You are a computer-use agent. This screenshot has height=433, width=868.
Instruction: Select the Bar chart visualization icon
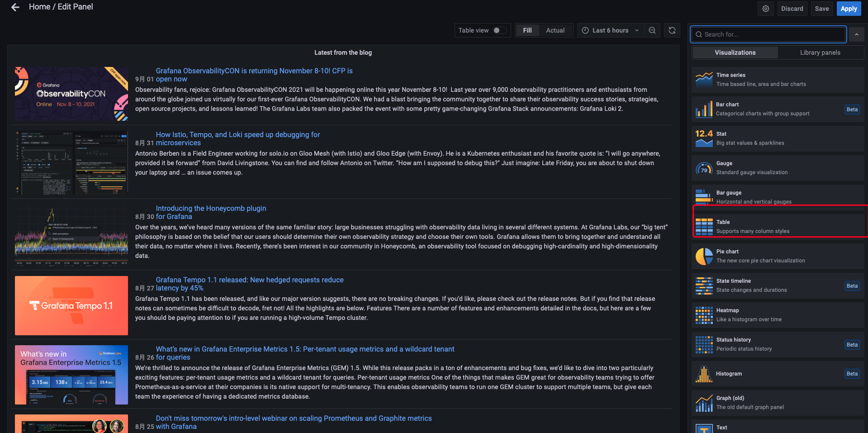[x=704, y=109]
